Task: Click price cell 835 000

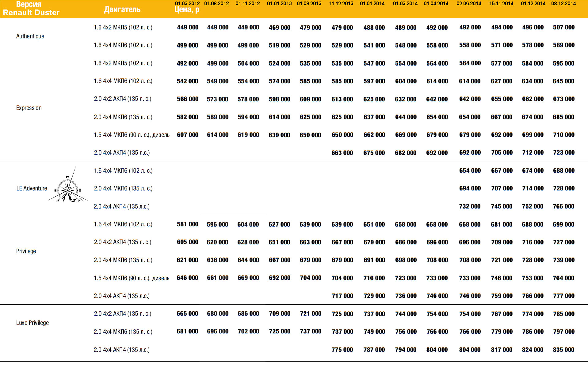Action: 563,350
